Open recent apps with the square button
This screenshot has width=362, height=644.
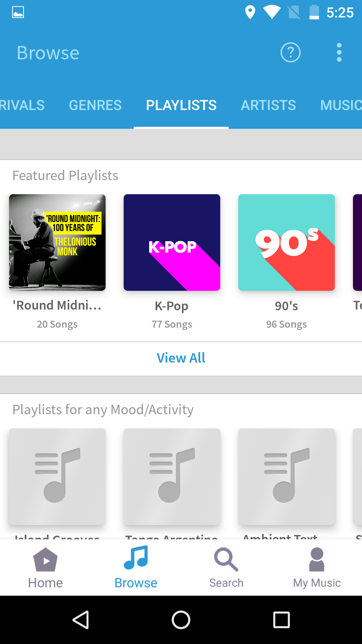coord(281,620)
